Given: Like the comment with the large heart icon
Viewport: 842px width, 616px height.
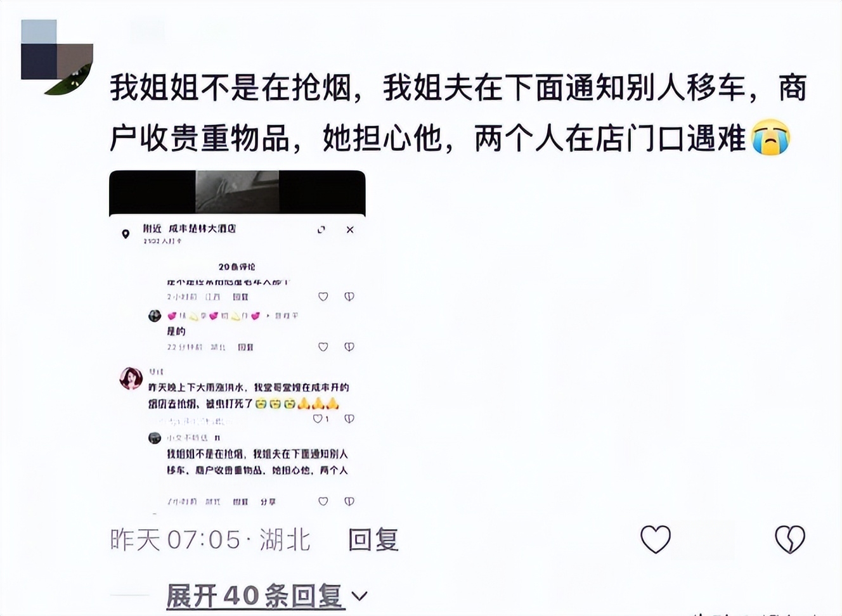Looking at the screenshot, I should (656, 540).
